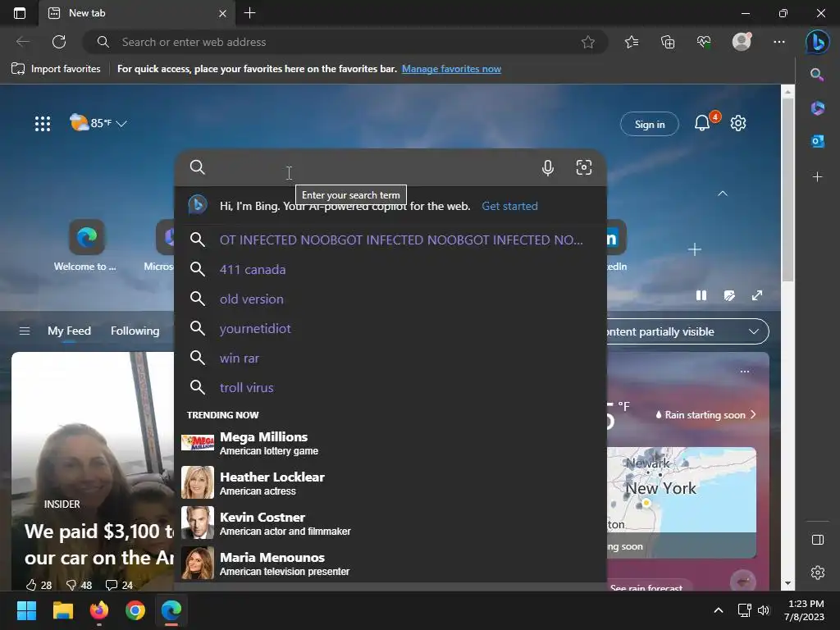Add a sidebar app with plus icon
Screen dimensions: 840x630
[818, 177]
